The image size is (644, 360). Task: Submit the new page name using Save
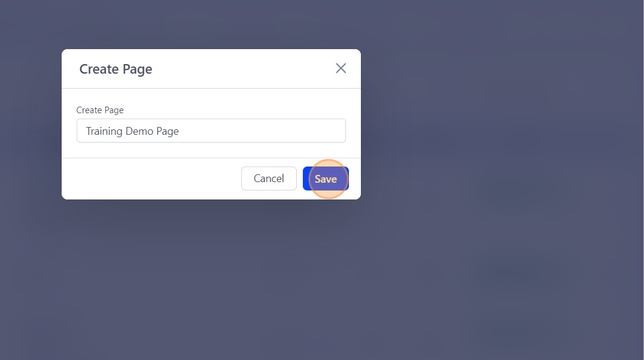(326, 179)
